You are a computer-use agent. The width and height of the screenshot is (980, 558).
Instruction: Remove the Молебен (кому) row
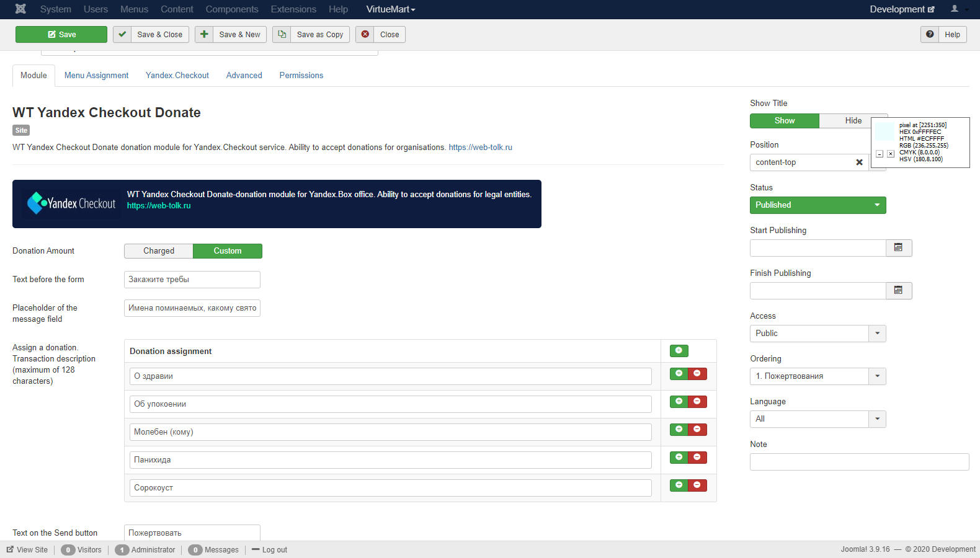click(x=697, y=429)
